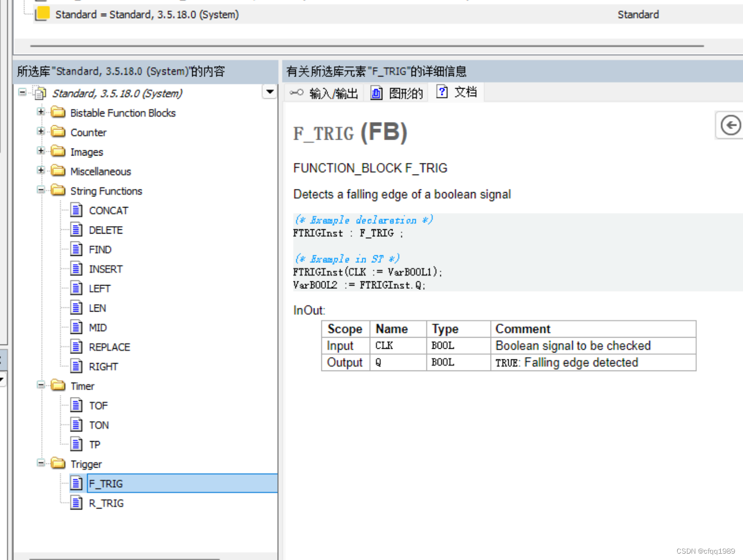Open the library tree dropdown arrow
Image resolution: width=743 pixels, height=560 pixels.
coord(270,92)
